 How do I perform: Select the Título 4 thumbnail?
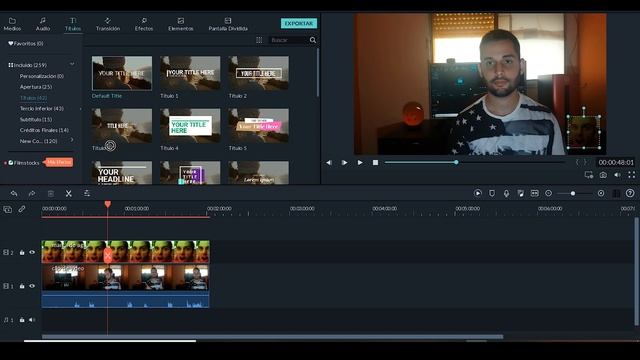click(190, 126)
